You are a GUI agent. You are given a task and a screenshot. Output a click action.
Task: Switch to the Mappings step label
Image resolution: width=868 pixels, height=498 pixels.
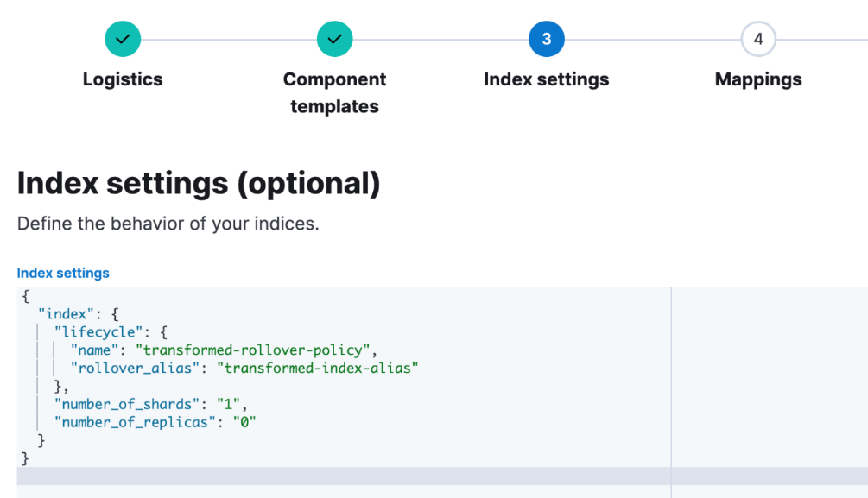click(757, 79)
